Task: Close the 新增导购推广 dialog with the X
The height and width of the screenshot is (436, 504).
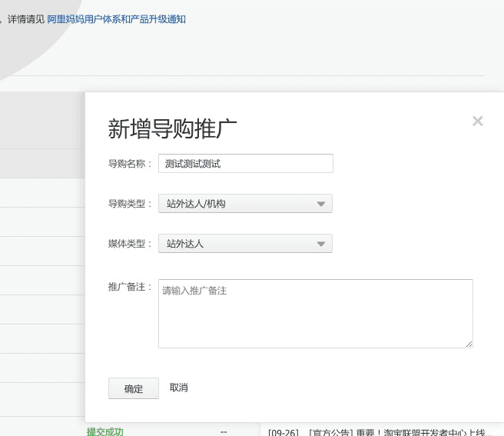Action: [478, 121]
